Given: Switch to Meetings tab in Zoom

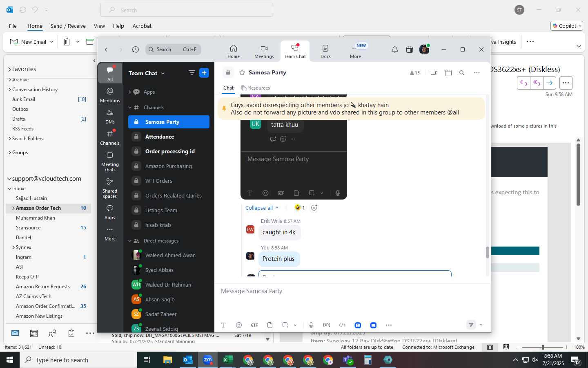Looking at the screenshot, I should pos(264,52).
